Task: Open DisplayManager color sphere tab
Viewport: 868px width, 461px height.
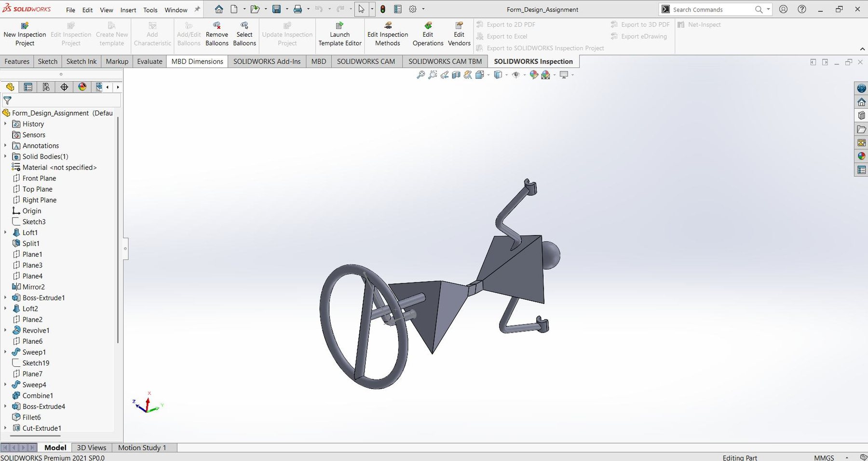Action: tap(82, 87)
